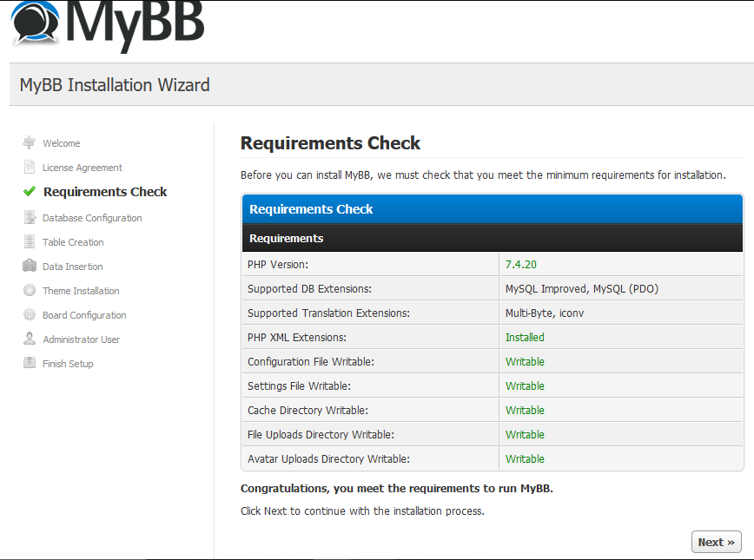The height and width of the screenshot is (560, 754).
Task: Select the Welcome step in sidebar
Action: pos(62,143)
